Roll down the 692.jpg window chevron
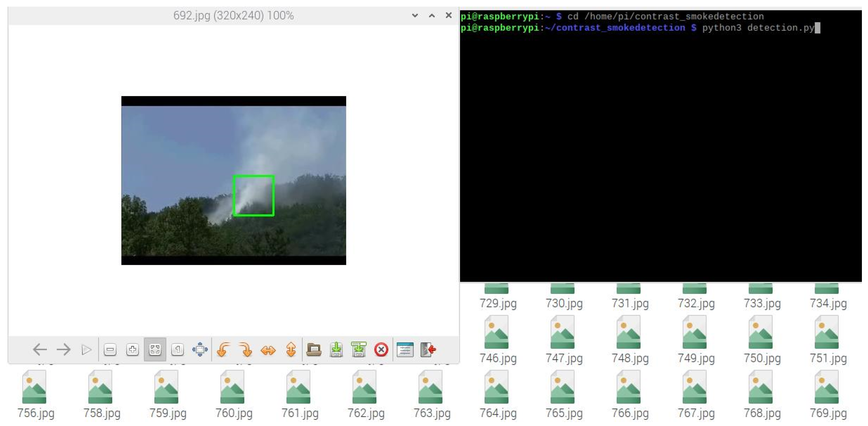 415,15
